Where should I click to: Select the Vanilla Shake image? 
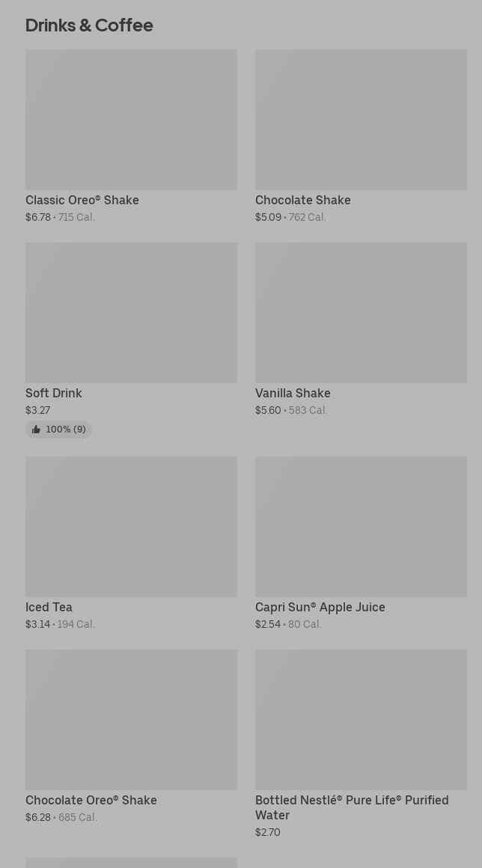point(361,313)
